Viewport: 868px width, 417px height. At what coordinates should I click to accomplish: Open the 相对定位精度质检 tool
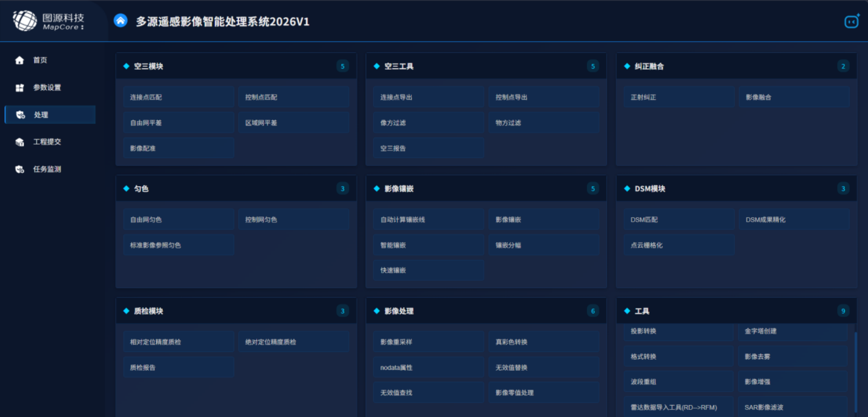(179, 342)
